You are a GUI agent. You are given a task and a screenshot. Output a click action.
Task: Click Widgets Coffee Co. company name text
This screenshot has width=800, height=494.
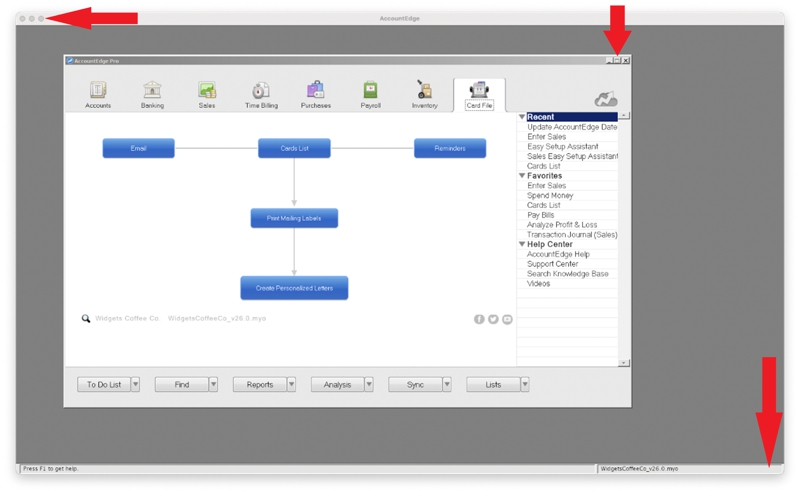pos(128,318)
